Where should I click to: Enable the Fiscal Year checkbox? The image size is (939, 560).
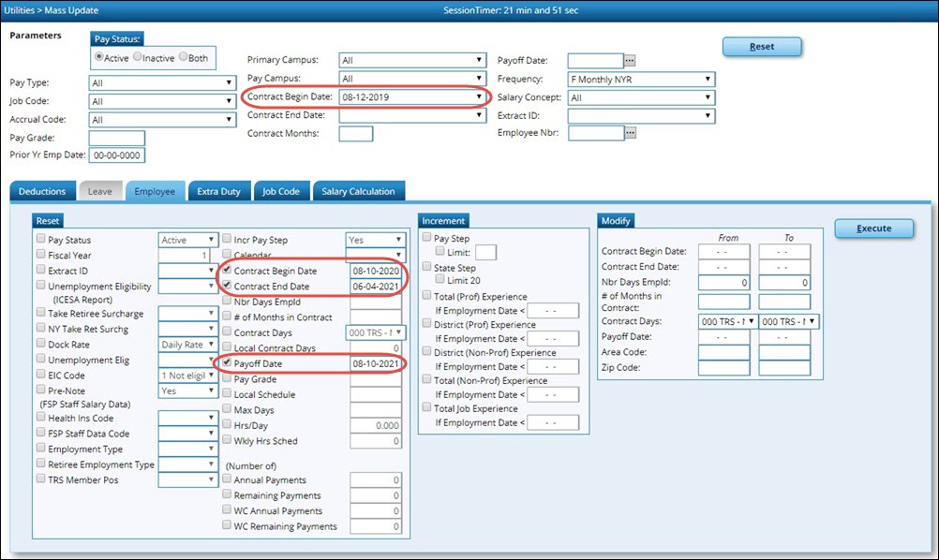point(40,255)
